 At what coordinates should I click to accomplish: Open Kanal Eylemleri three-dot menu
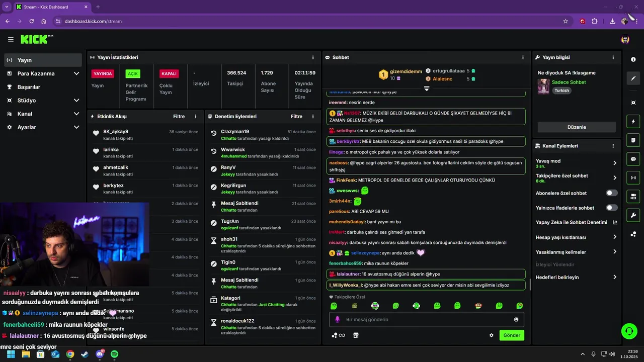[613, 146]
